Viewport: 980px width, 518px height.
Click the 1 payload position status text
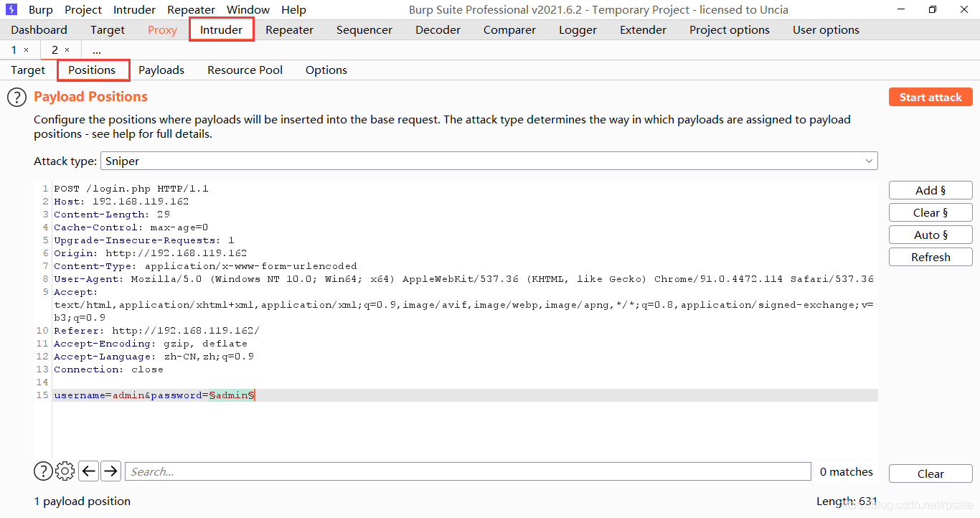click(83, 501)
